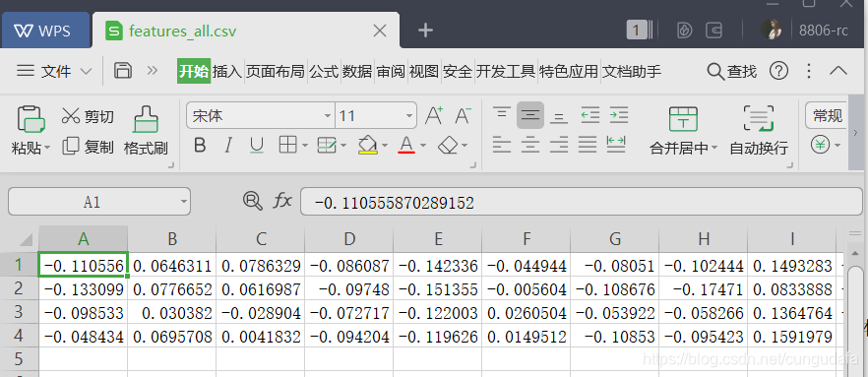The image size is (868, 377).
Task: Open the font color dropdown arrow
Action: coord(423,146)
